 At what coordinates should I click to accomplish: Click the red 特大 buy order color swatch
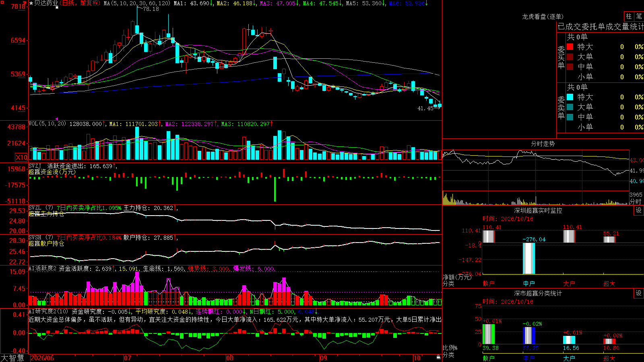point(570,47)
